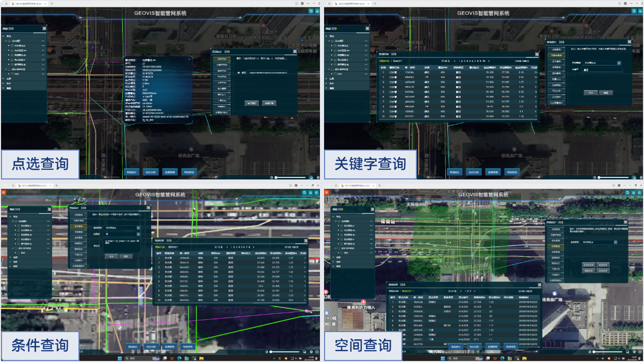Click bottom-right slider in 点选查询 view
644x362 pixels.
[290, 177]
